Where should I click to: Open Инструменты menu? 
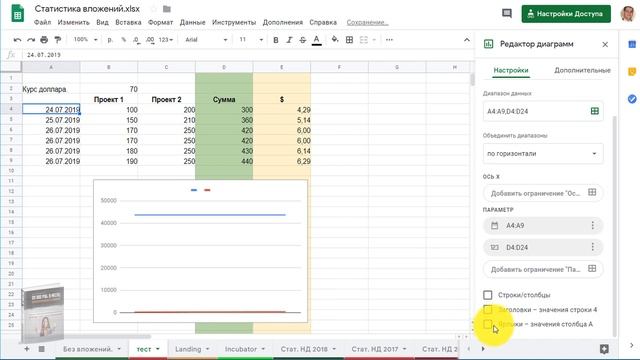[x=234, y=22]
